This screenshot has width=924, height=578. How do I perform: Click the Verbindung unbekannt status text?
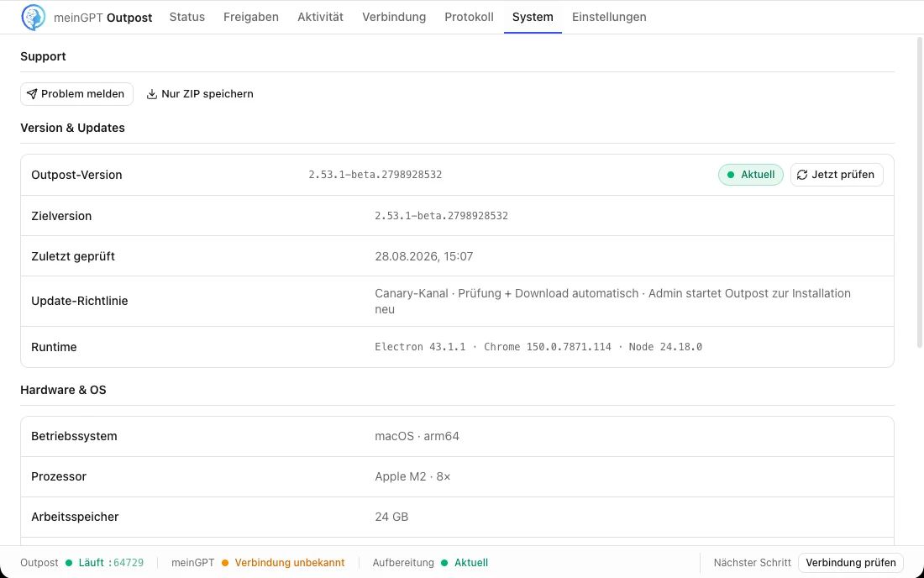click(x=289, y=563)
